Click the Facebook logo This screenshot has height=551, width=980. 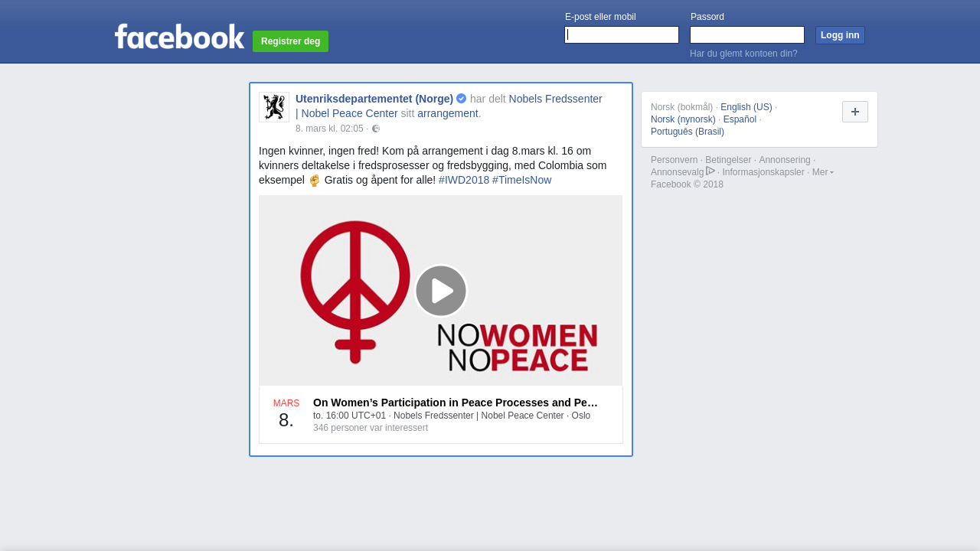(x=179, y=37)
